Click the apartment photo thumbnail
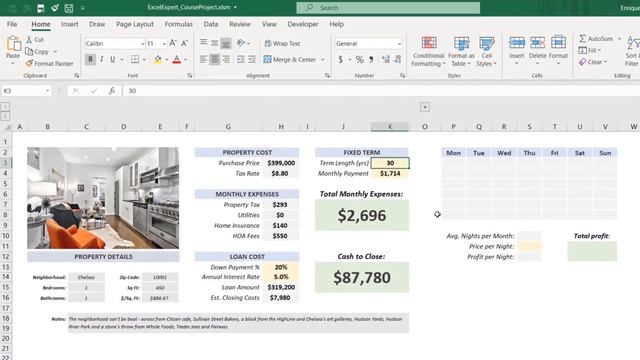Viewport: 640px width, 360px height. (103, 198)
